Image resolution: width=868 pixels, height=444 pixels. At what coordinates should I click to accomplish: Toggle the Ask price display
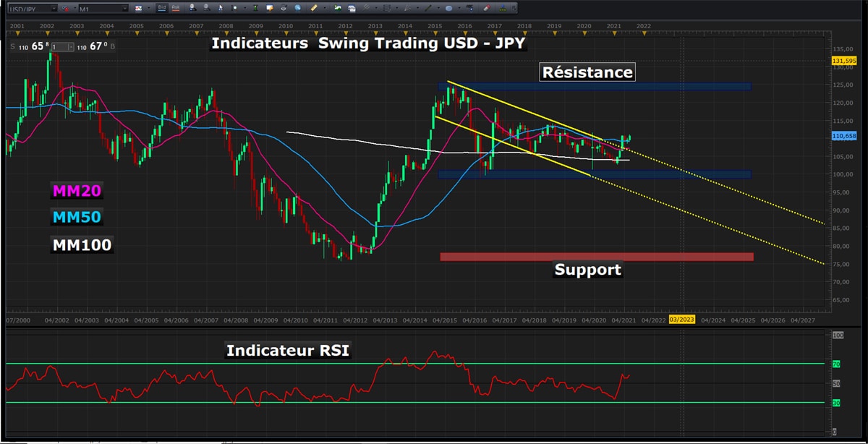click(176, 9)
